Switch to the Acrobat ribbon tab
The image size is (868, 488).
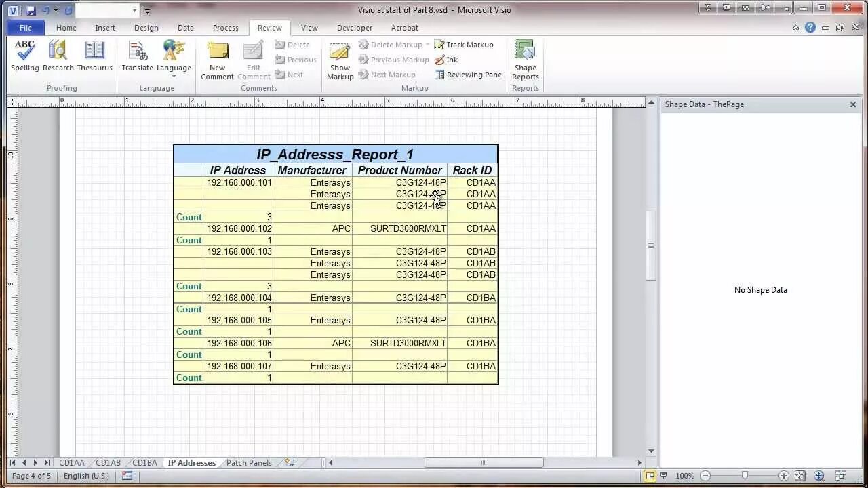click(405, 28)
